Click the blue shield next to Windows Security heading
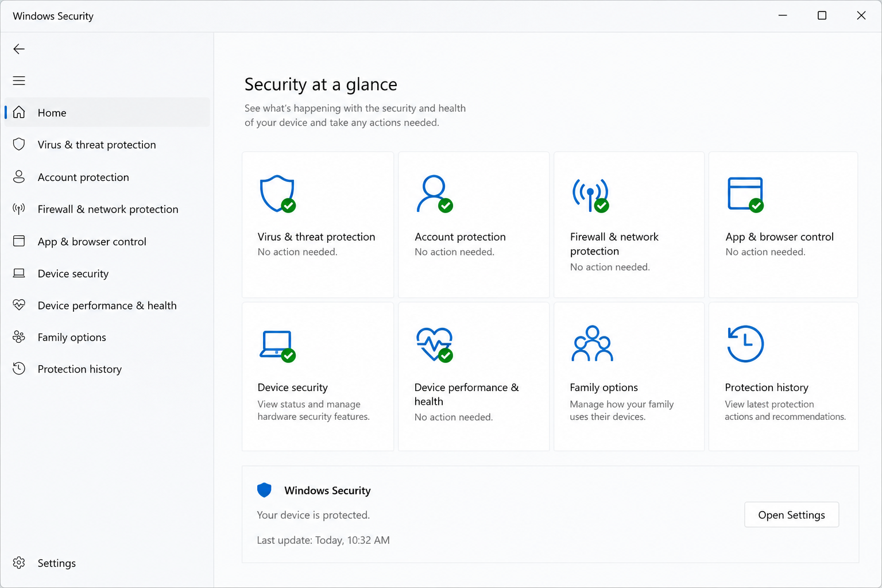Screen dimensions: 882x588 264,490
